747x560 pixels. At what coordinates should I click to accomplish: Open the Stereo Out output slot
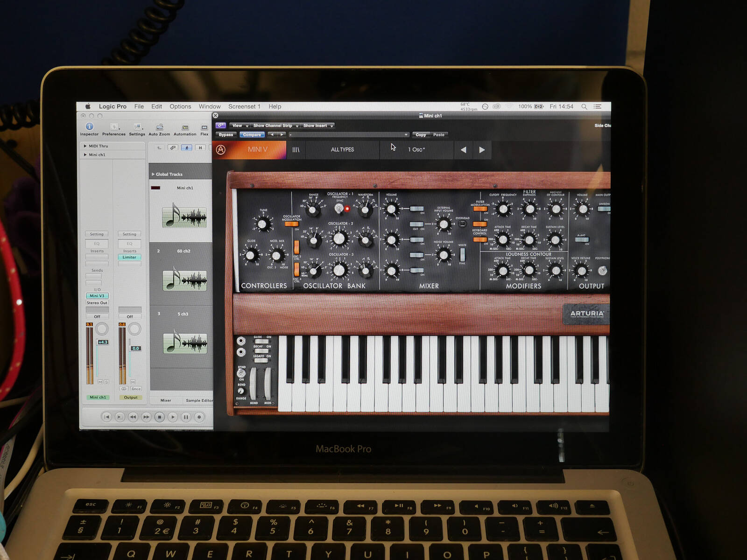[97, 303]
